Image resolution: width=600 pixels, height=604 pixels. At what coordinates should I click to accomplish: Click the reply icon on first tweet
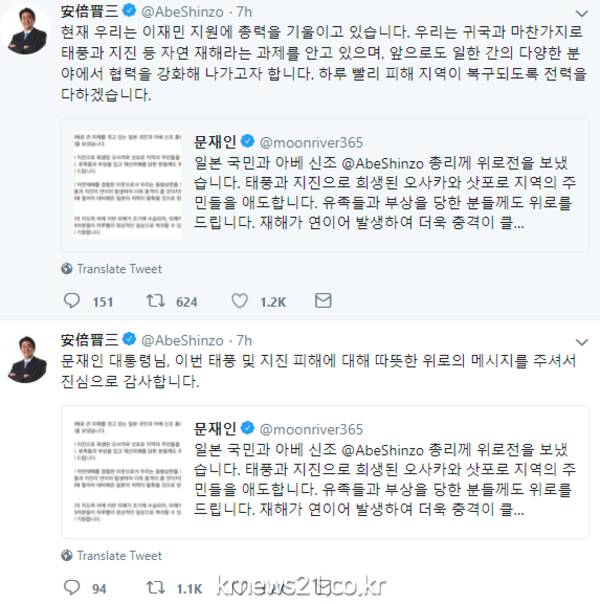click(72, 301)
